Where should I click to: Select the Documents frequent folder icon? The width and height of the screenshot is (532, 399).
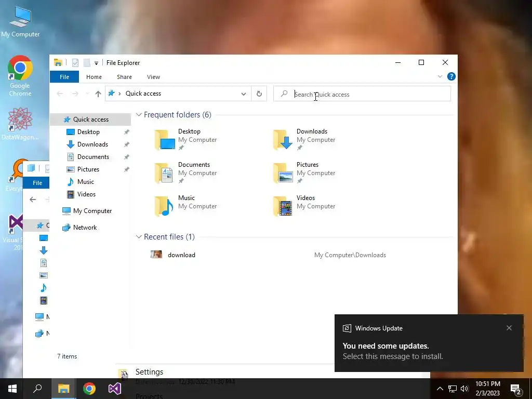165,172
